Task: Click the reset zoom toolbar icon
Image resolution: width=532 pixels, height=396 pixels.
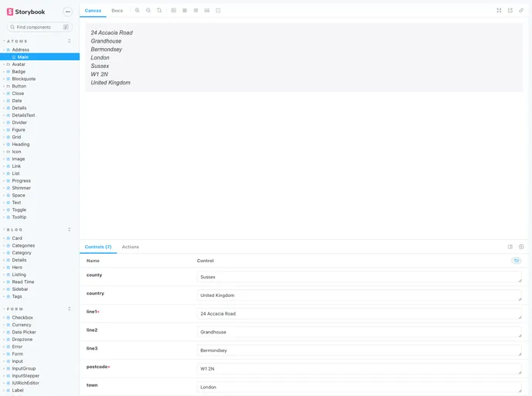Action: tap(159, 11)
